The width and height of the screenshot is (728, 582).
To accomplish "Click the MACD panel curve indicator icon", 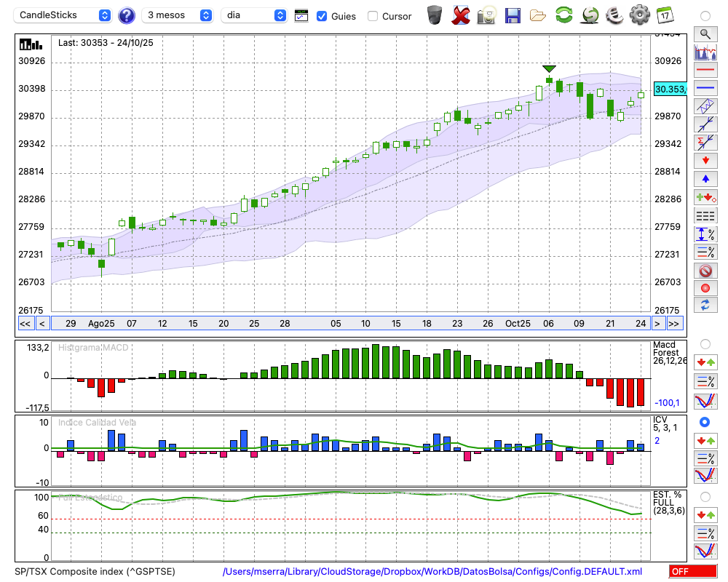I will pyautogui.click(x=705, y=401).
